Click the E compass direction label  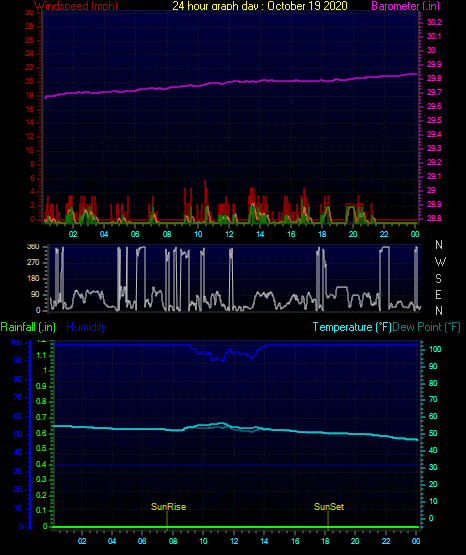tap(438, 294)
